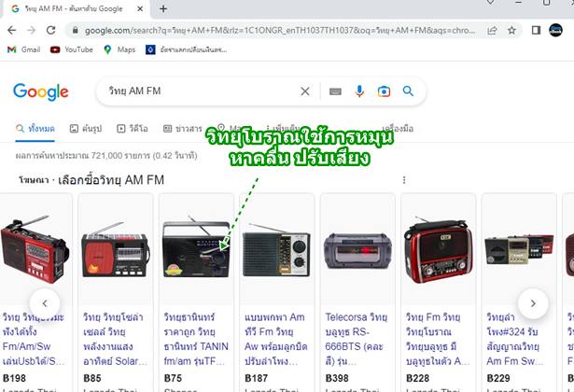Click the ฿75 price text
574x392 pixels.
(174, 378)
